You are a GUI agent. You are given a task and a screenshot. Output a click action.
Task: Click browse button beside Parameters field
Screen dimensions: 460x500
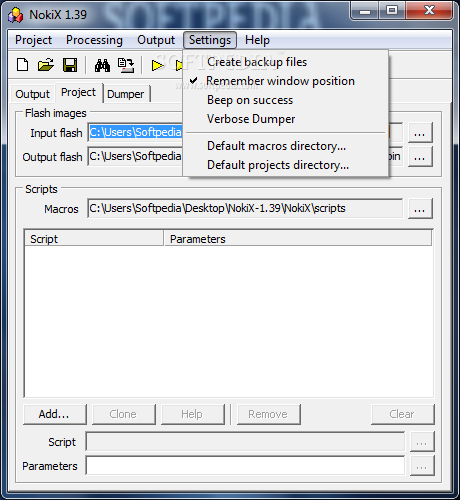pos(422,466)
